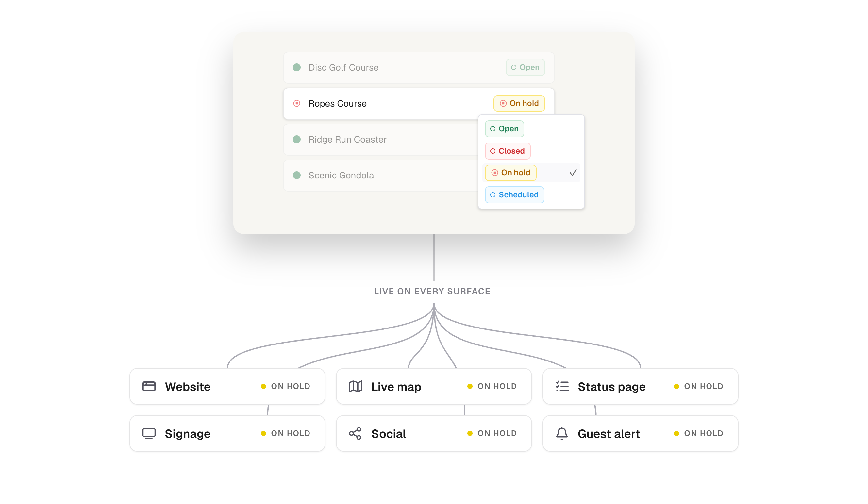Open the Social surface card
Viewport: 868px width, 504px height.
pos(434,434)
